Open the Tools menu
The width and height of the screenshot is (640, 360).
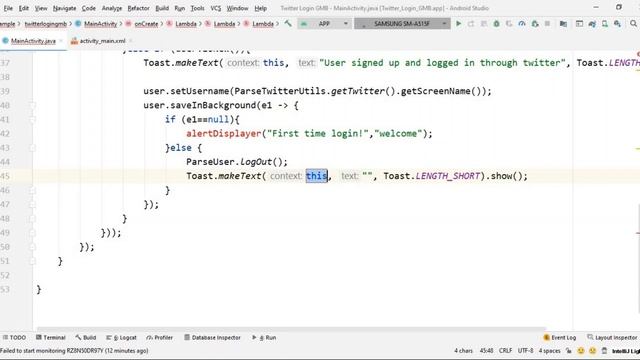pyautogui.click(x=198, y=8)
